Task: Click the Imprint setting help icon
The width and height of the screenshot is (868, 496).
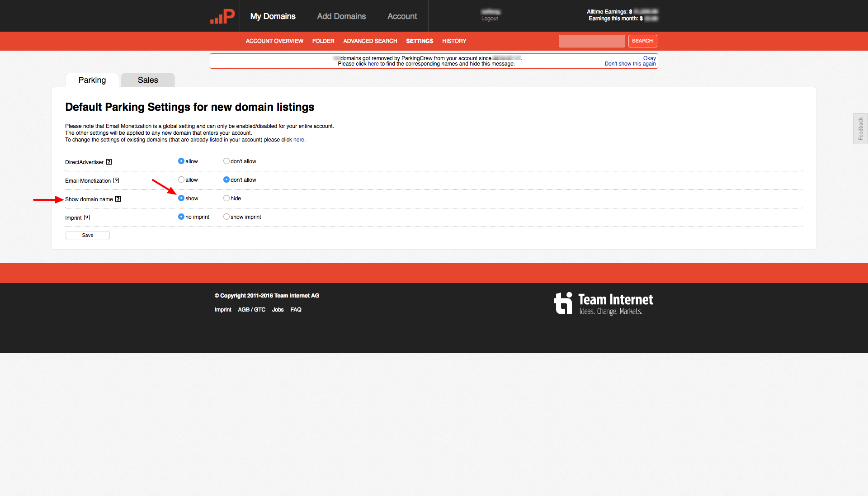Action: pyautogui.click(x=87, y=217)
